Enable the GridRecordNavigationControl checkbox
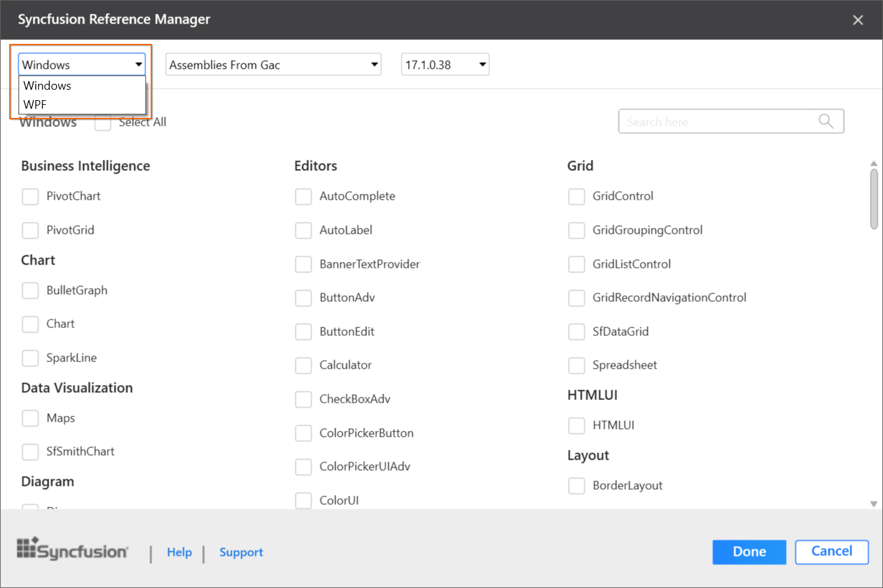 coord(576,298)
